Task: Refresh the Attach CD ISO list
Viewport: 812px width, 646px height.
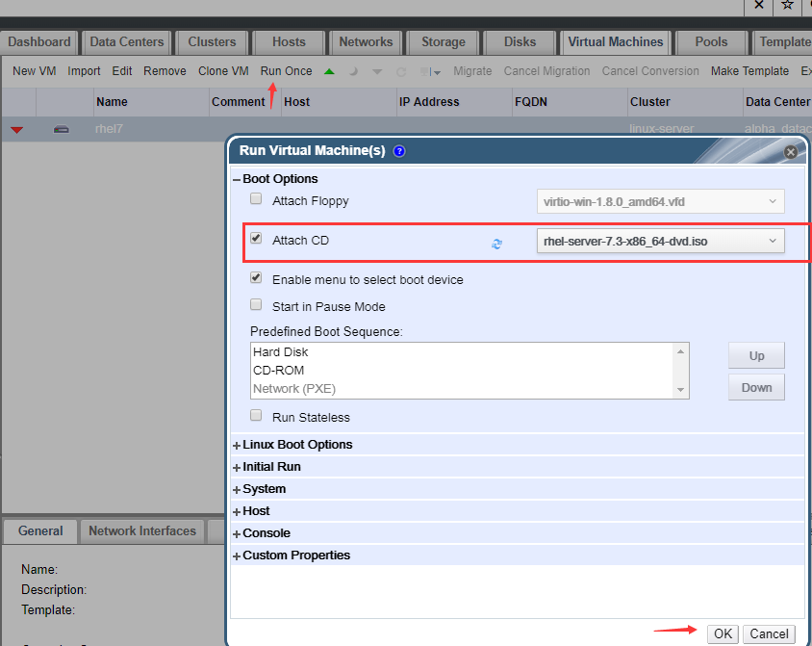Action: [496, 244]
